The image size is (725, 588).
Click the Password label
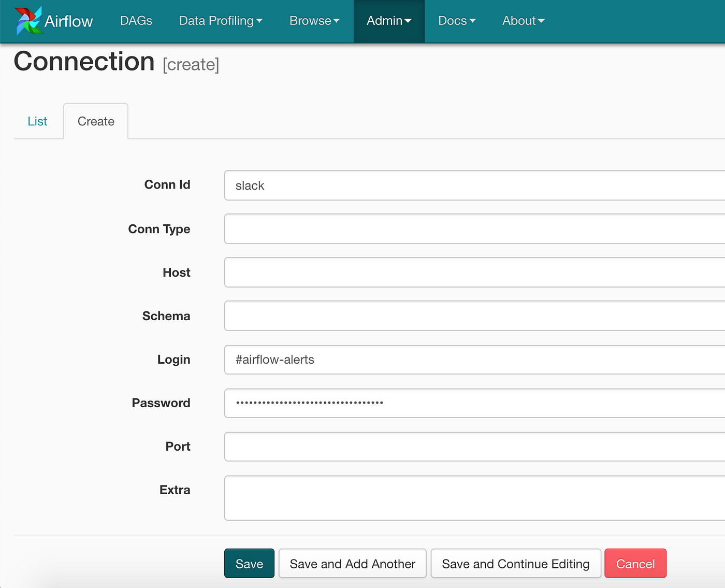[161, 403]
